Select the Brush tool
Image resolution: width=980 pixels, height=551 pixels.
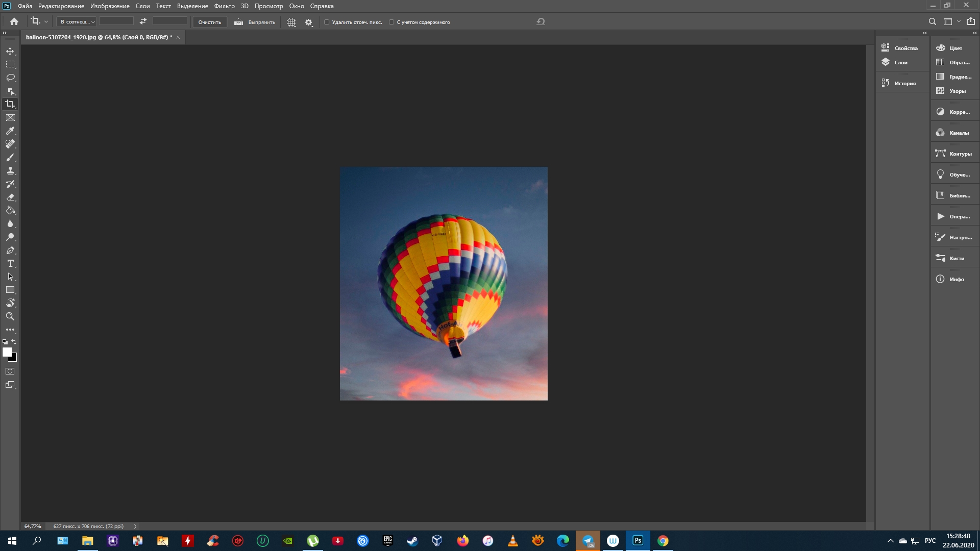click(x=10, y=157)
